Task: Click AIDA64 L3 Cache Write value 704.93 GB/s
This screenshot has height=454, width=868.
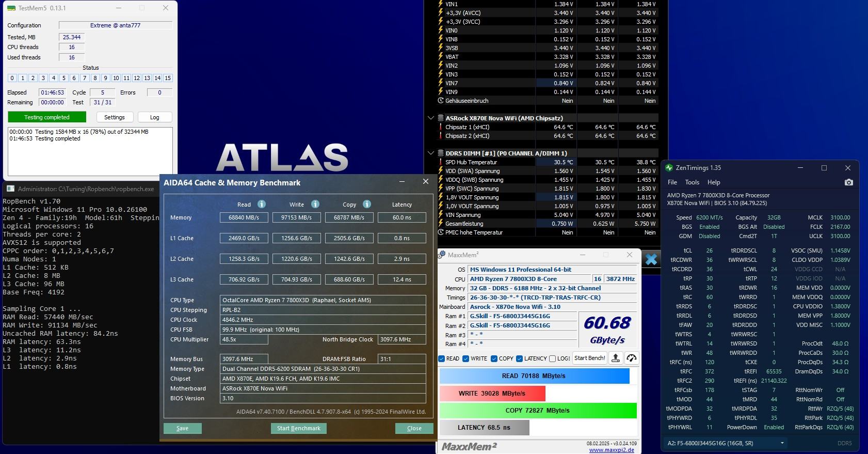Action: [297, 279]
